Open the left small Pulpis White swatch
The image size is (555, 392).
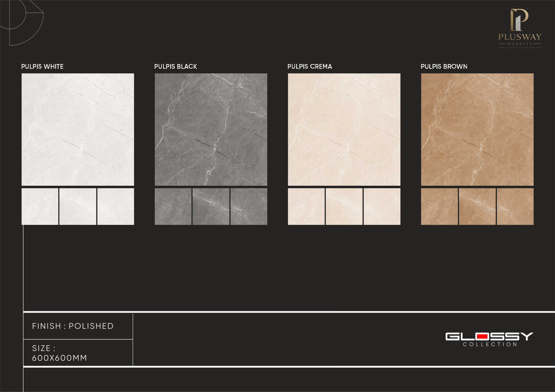coord(40,207)
